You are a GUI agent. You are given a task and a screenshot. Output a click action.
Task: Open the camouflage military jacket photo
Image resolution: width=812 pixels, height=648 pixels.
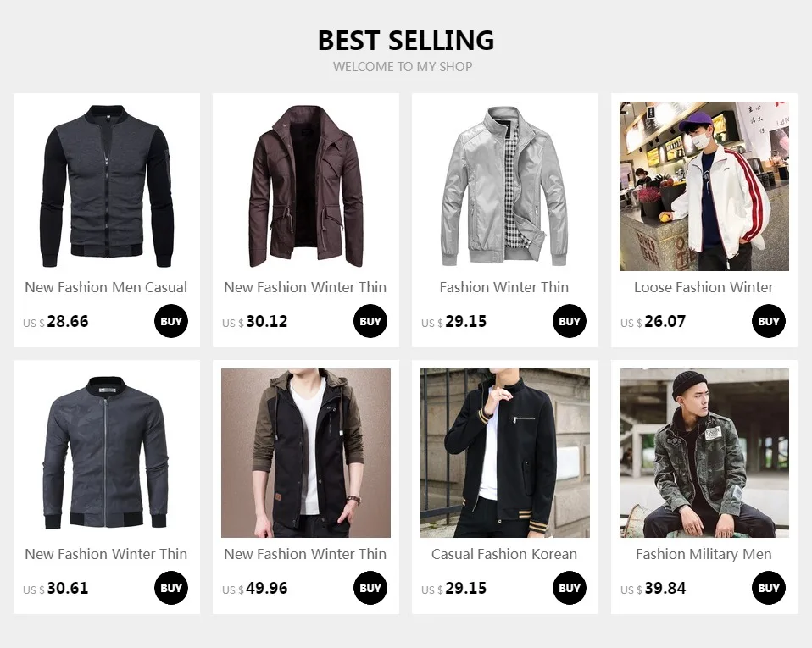pyautogui.click(x=704, y=453)
